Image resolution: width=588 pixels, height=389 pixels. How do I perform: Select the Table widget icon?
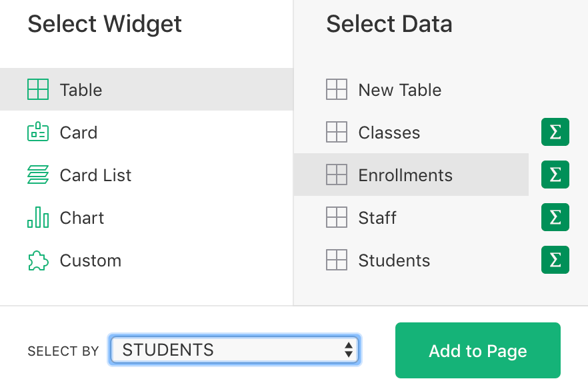[37, 89]
